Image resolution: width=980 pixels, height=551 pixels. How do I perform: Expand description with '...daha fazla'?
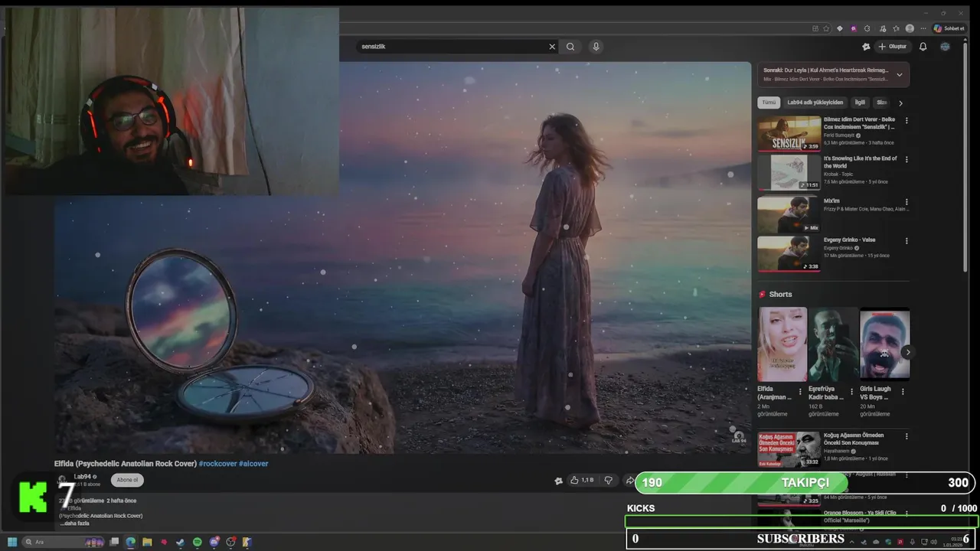[x=74, y=523]
